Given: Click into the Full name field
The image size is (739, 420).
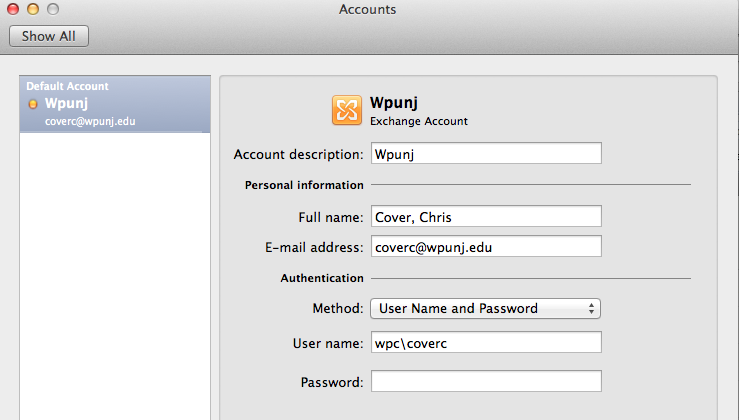Looking at the screenshot, I should [486, 217].
